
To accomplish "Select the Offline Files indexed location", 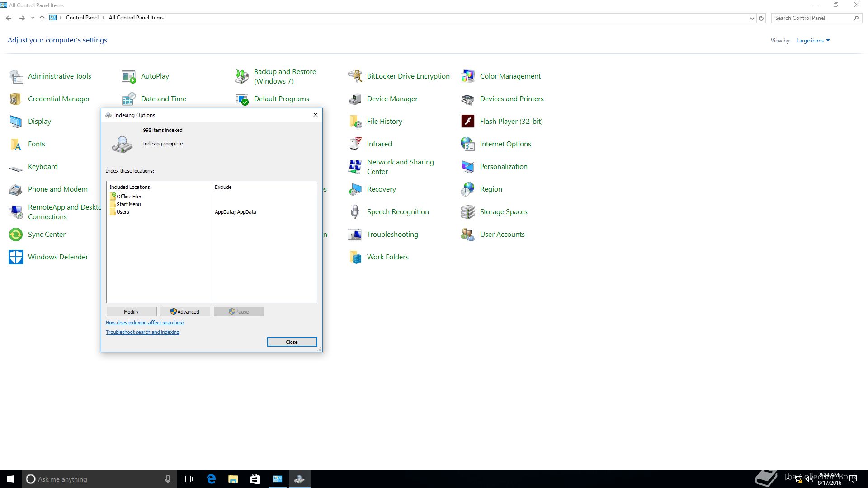I will click(x=129, y=197).
